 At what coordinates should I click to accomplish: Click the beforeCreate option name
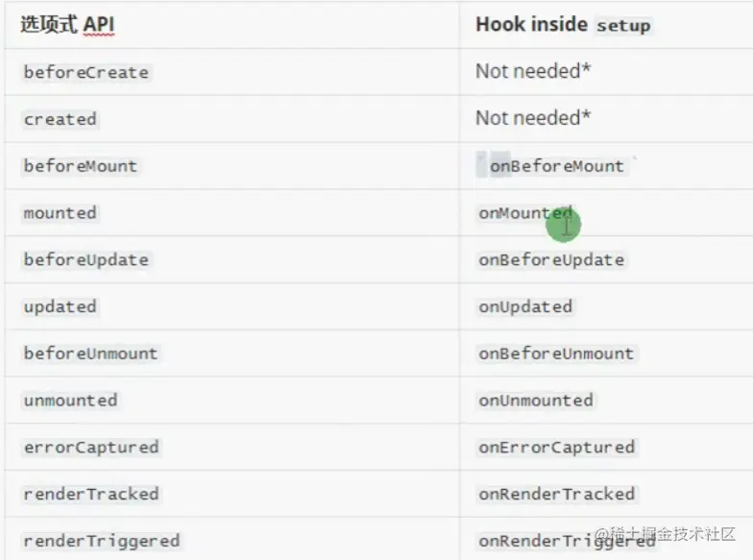point(86,73)
